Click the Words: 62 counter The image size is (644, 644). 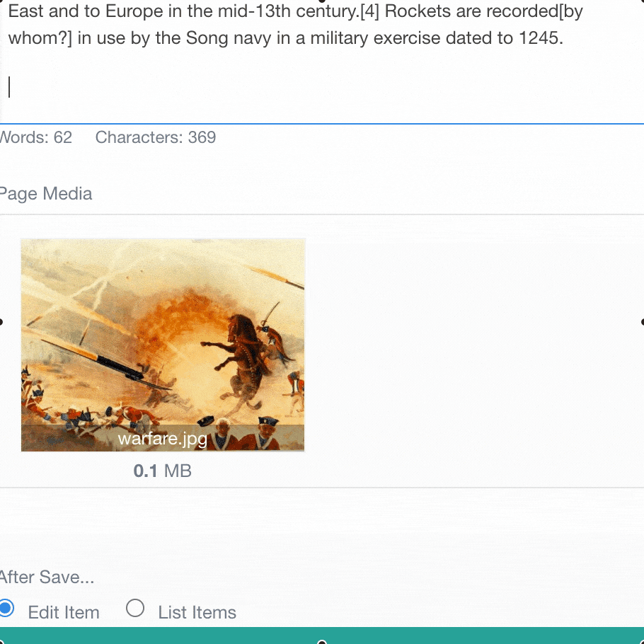coord(35,137)
